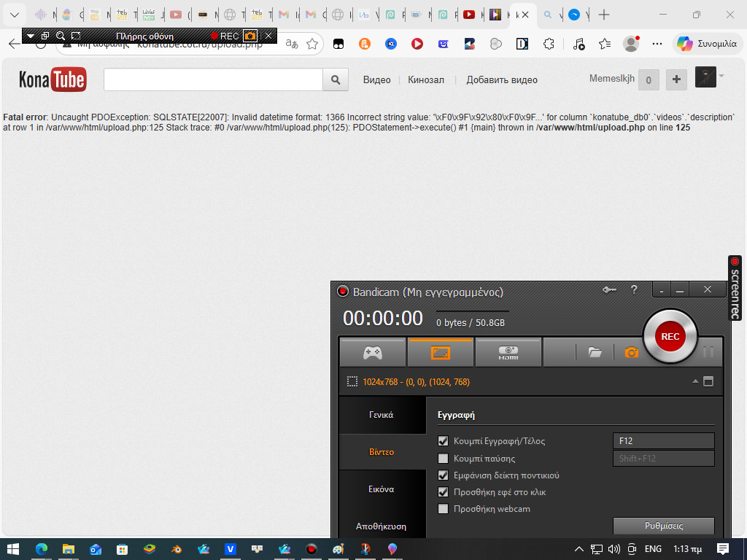Viewport: 747px width, 560px height.
Task: Take screenshot with Bandicam camera icon
Action: point(631,353)
